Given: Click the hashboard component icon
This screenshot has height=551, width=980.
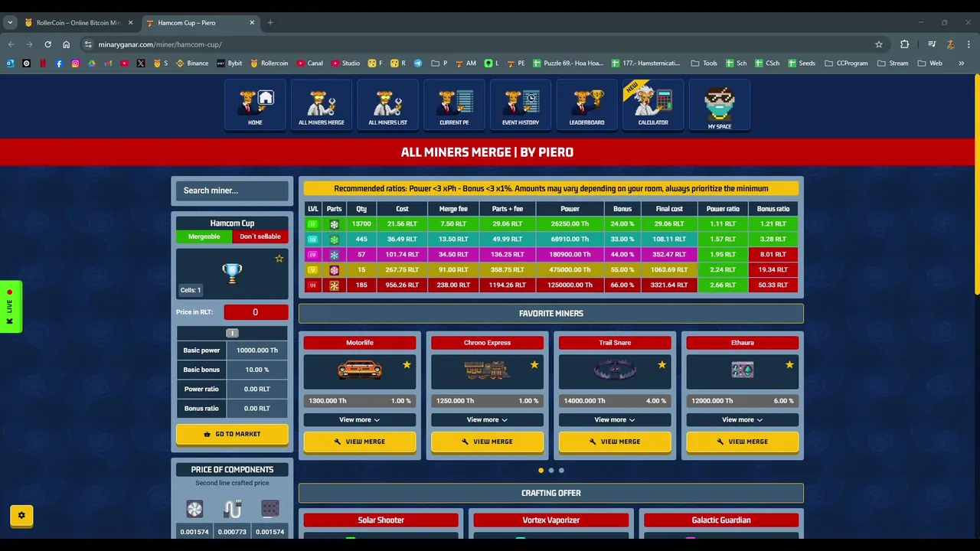Looking at the screenshot, I should 269,509.
